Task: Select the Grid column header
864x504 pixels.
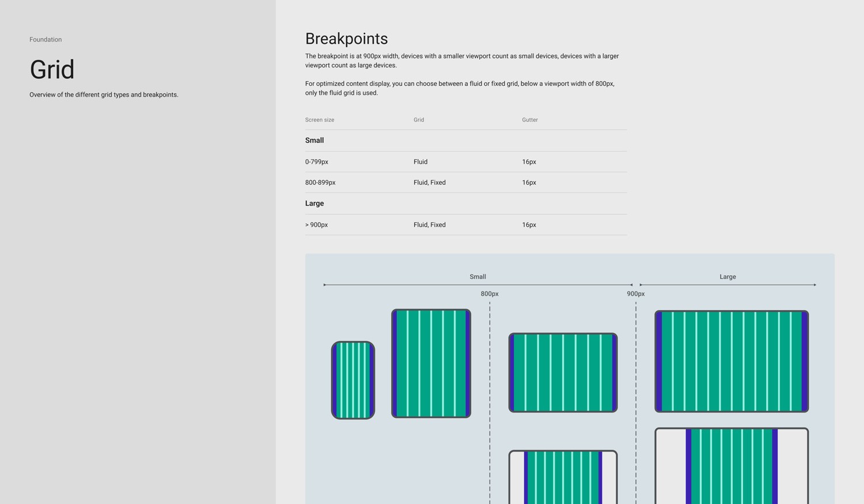Action: tap(418, 120)
